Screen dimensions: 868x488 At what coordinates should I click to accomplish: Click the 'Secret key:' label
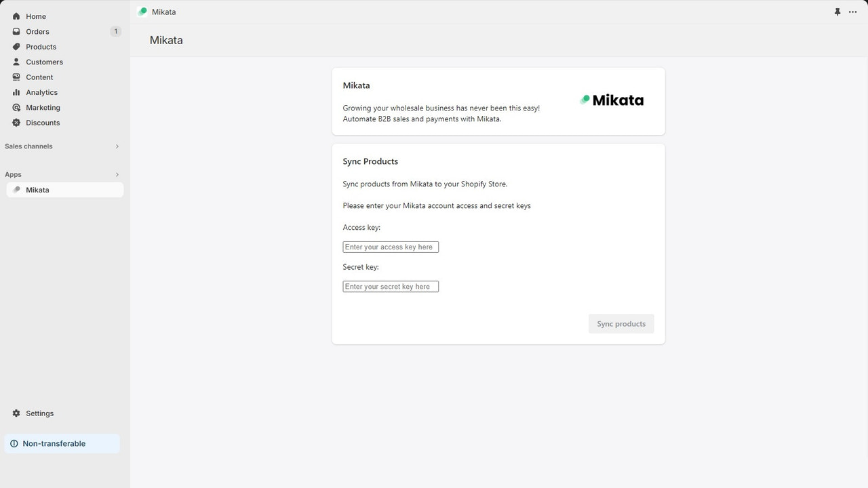361,267
